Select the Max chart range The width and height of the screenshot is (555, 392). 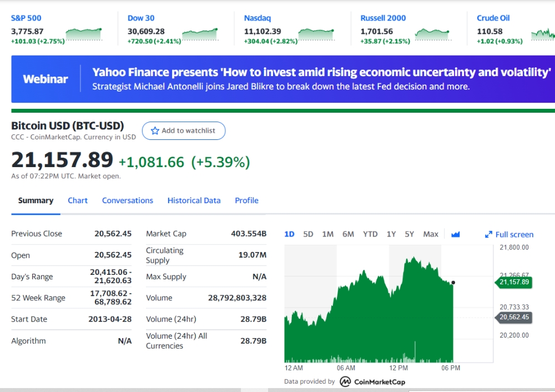tap(431, 234)
